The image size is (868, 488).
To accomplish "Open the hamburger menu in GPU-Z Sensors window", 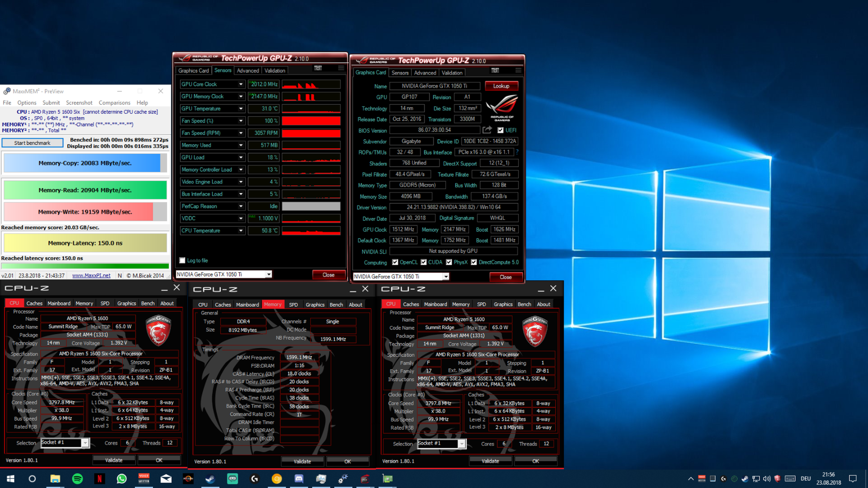I will click(341, 68).
